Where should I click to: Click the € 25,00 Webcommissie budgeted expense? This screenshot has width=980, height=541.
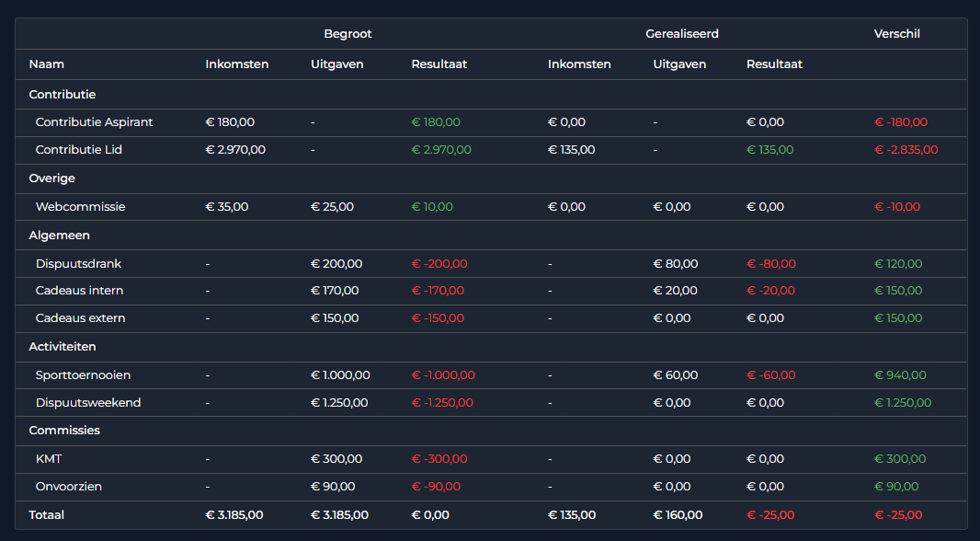pyautogui.click(x=333, y=206)
